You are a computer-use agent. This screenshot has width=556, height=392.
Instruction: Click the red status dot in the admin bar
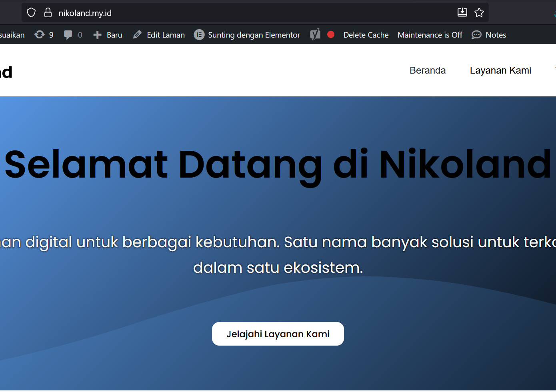click(331, 35)
